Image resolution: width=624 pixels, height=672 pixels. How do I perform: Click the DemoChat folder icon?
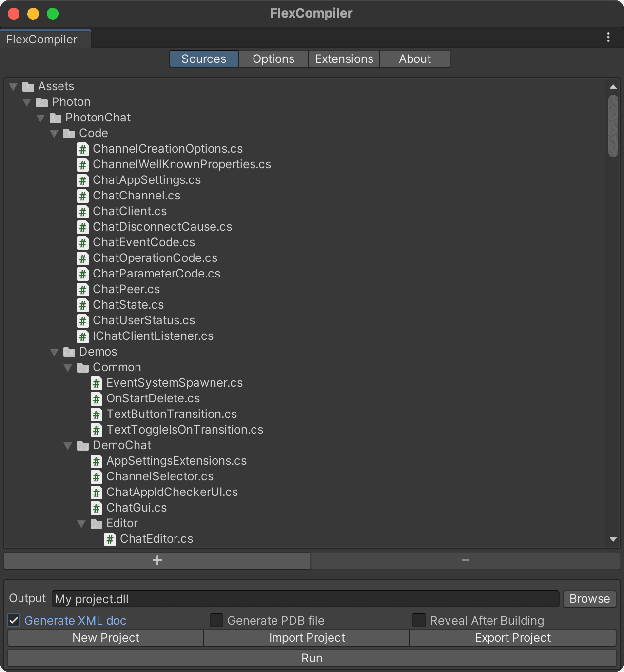click(x=83, y=446)
